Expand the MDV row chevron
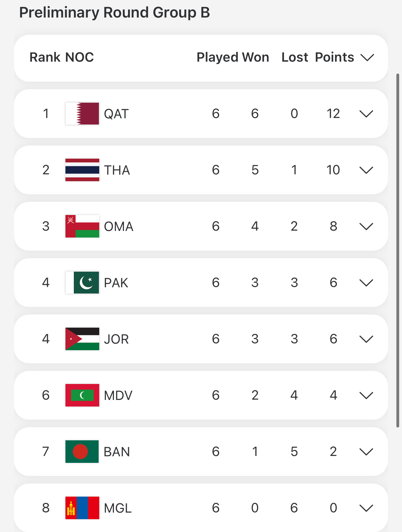The image size is (402, 532). pyautogui.click(x=366, y=396)
